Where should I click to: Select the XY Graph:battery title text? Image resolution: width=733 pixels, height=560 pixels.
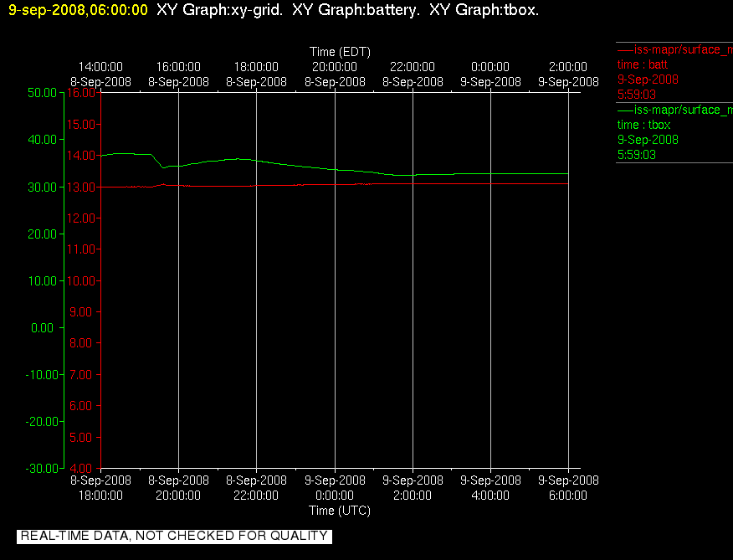356,10
